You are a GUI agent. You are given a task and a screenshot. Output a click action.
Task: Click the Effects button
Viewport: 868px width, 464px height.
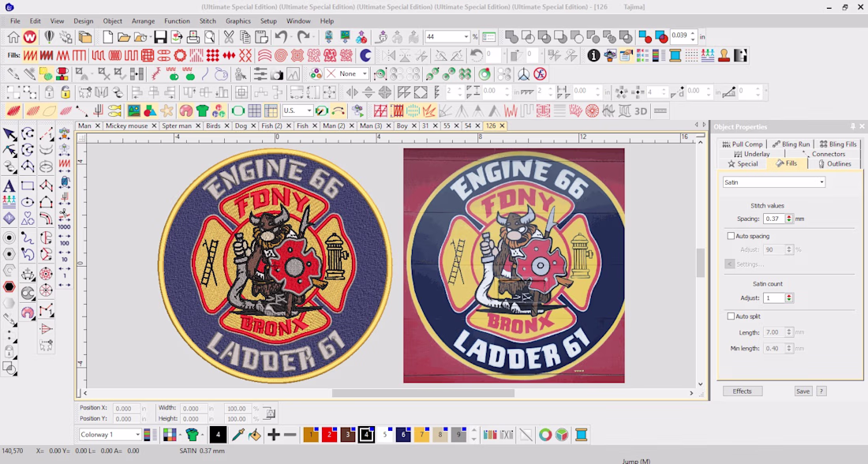point(743,391)
